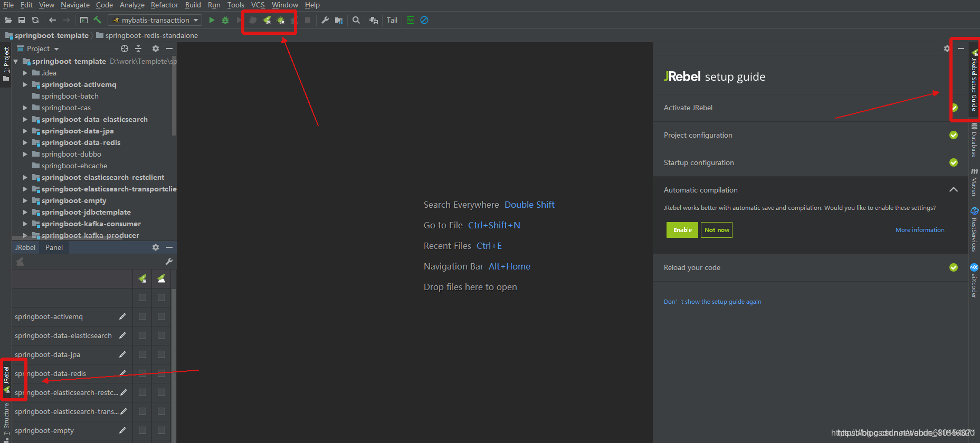Edit springboot-data-jpa with its pencil icon
980x443 pixels.
coord(122,354)
